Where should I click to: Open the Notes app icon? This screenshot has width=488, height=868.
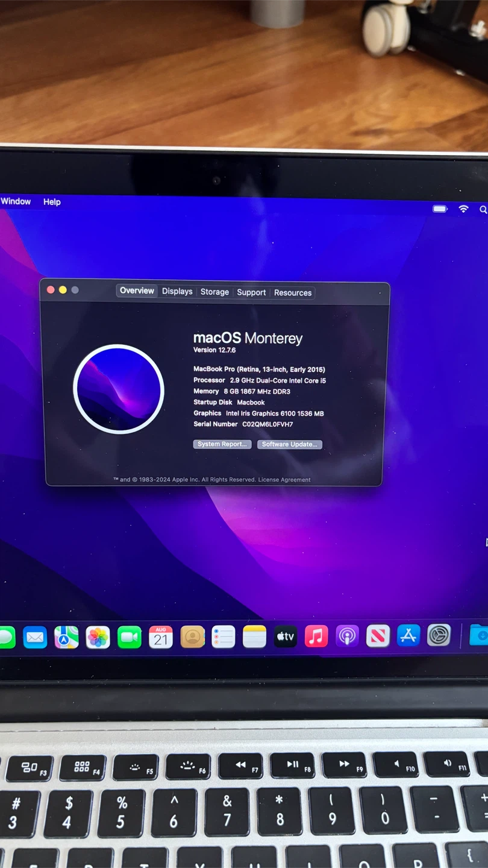tap(254, 637)
